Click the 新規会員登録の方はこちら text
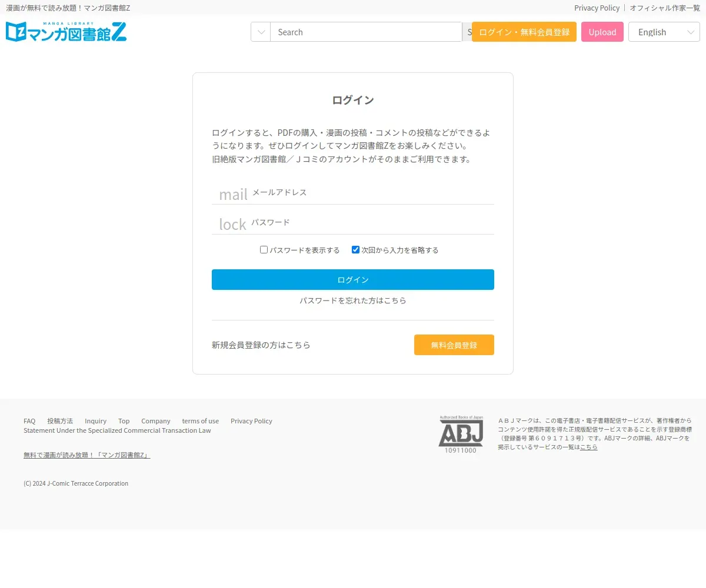 [261, 345]
